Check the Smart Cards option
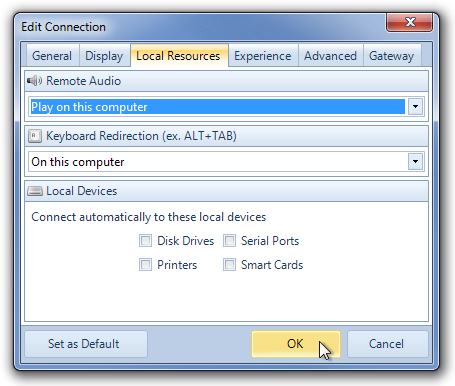The height and width of the screenshot is (386, 455). click(x=229, y=265)
